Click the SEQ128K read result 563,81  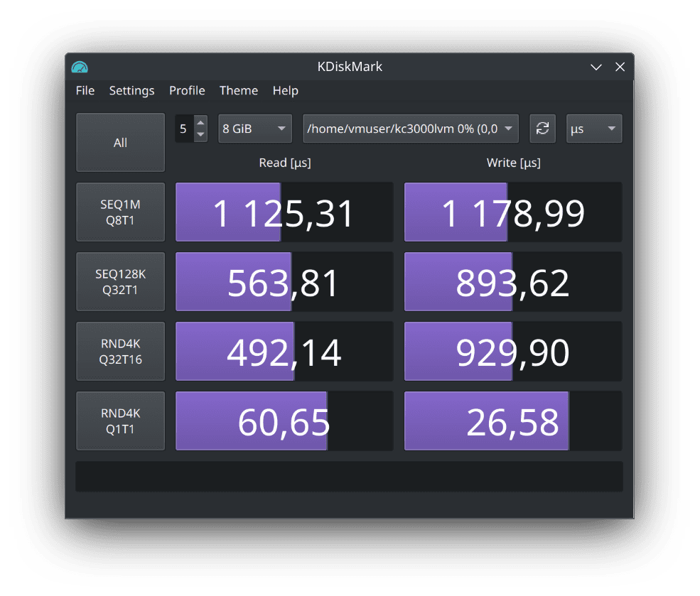click(x=284, y=281)
